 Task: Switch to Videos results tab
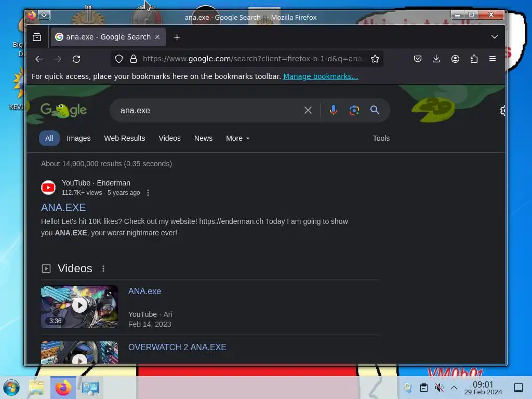(x=169, y=138)
